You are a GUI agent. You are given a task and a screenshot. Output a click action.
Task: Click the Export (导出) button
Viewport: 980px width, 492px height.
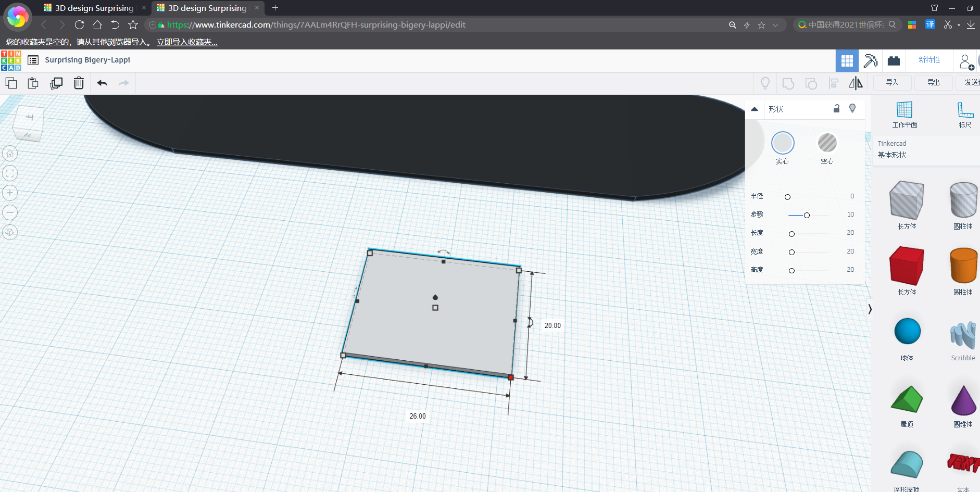(x=934, y=83)
